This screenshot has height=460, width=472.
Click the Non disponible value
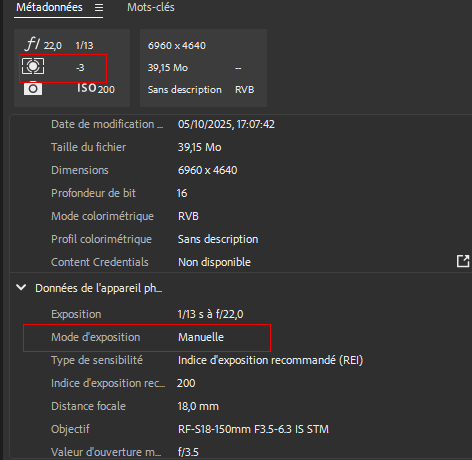coord(214,262)
